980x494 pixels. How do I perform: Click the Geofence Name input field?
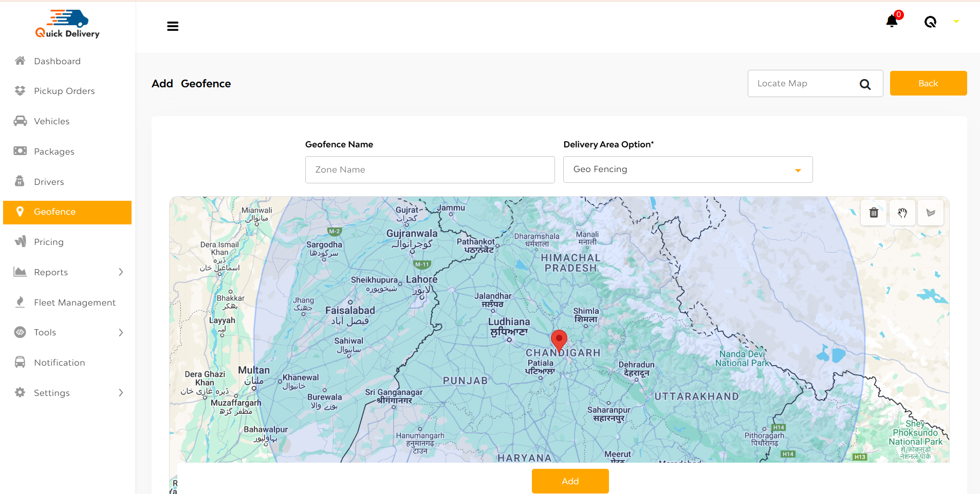coord(430,169)
